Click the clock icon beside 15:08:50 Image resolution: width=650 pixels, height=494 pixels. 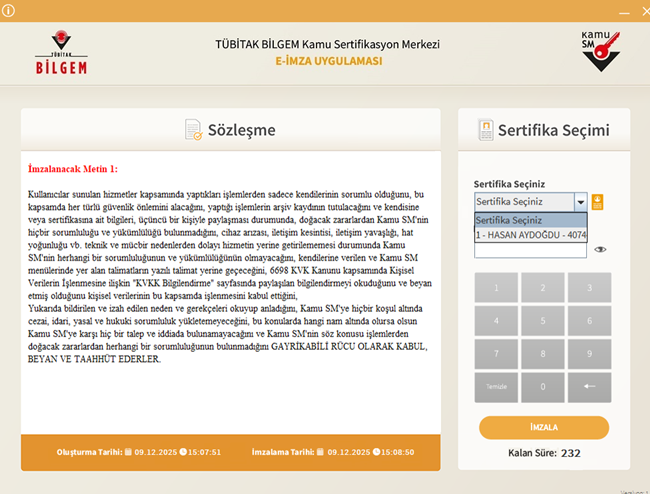coord(376,452)
